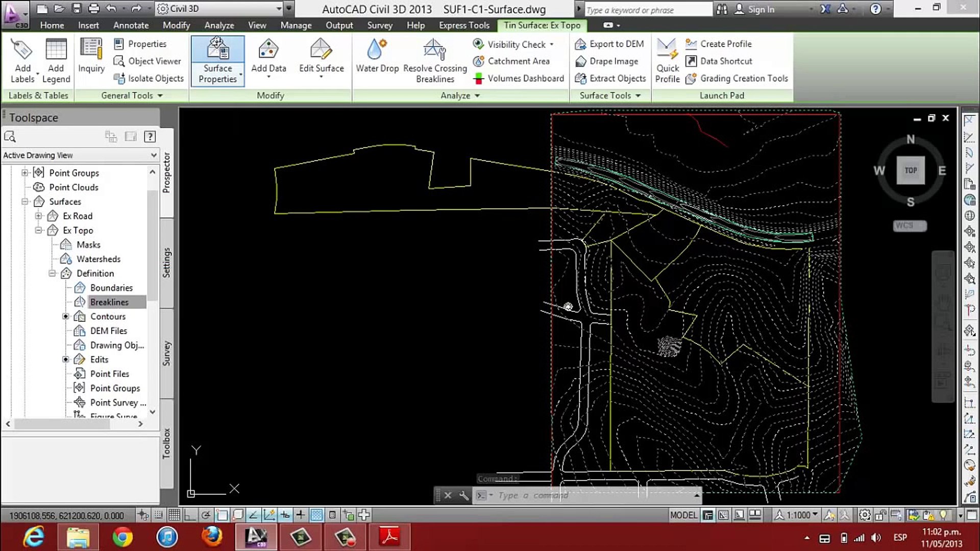The image size is (980, 551).
Task: Launch the Volumes Dashboard
Action: coord(520,79)
